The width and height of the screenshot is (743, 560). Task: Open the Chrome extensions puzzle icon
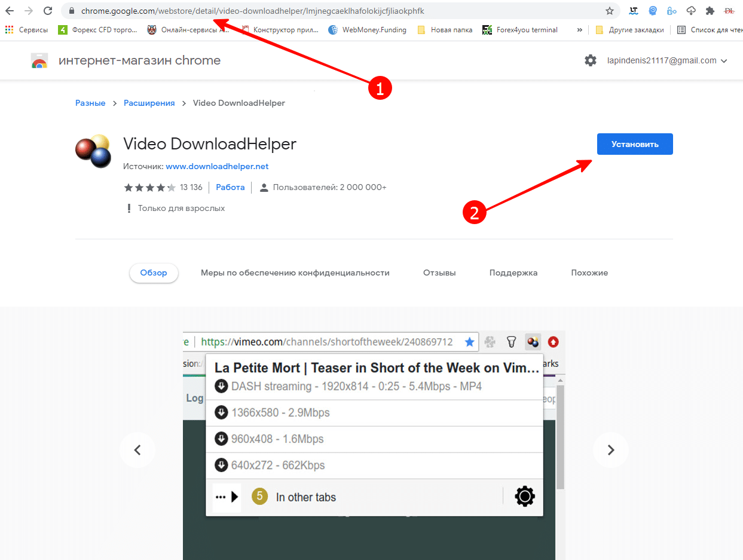[x=710, y=11]
